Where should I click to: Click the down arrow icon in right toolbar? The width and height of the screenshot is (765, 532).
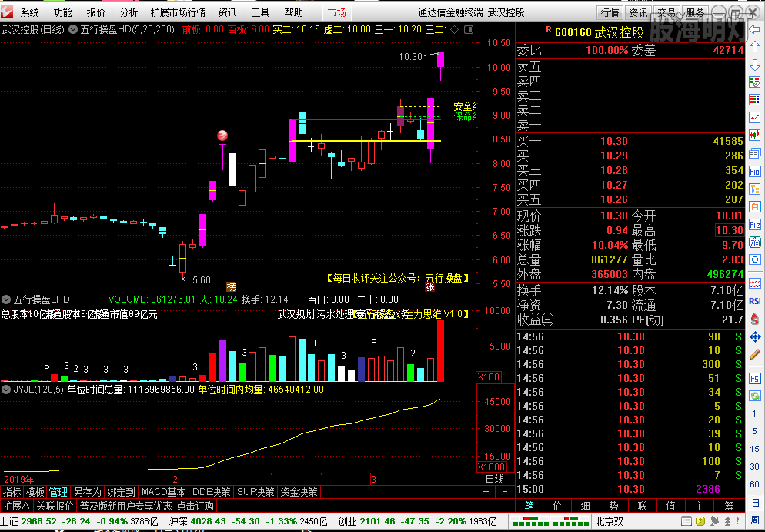755,65
